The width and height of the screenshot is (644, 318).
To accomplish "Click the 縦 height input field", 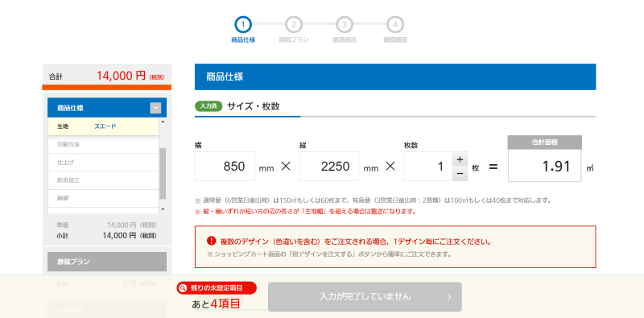I will (329, 166).
